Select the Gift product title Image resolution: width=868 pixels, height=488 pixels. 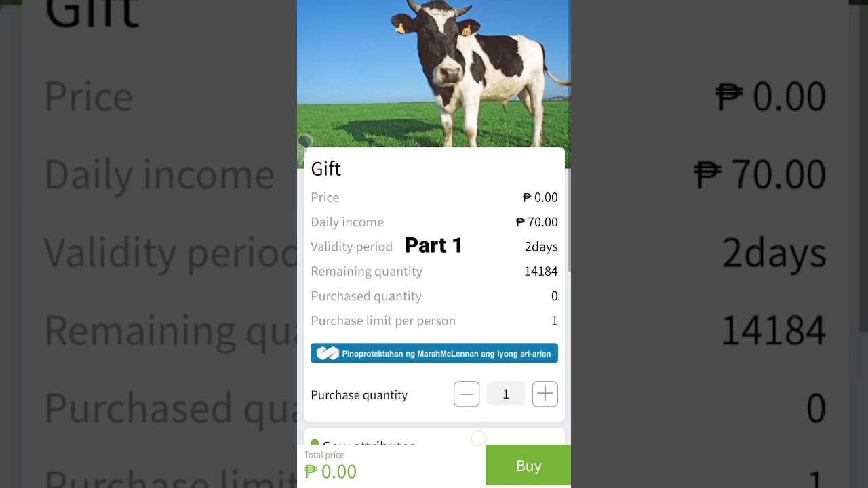pyautogui.click(x=326, y=169)
